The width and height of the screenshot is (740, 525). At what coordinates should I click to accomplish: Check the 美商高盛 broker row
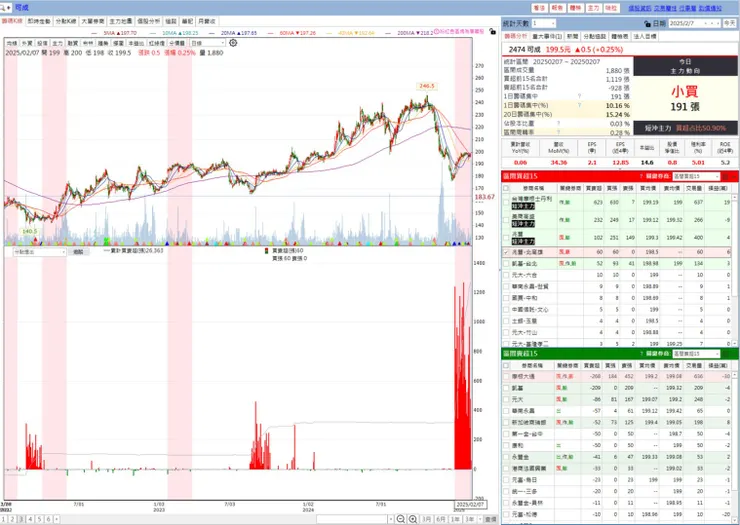point(506,220)
